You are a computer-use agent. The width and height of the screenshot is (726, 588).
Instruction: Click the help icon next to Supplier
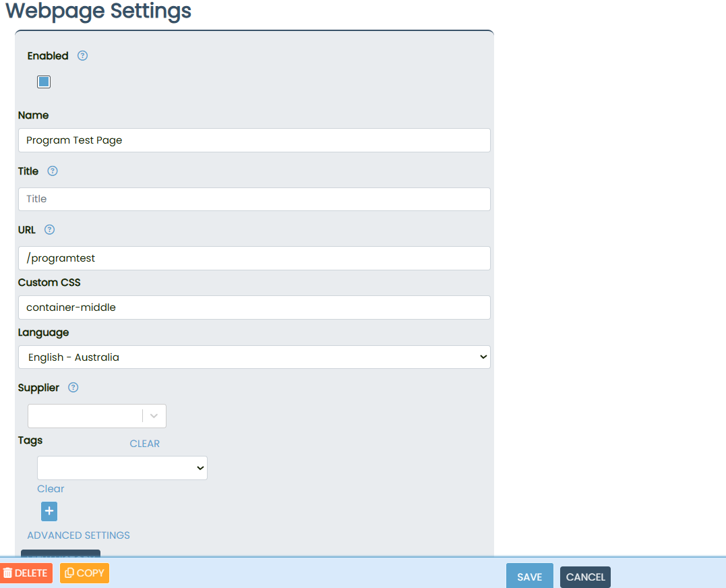coord(73,388)
